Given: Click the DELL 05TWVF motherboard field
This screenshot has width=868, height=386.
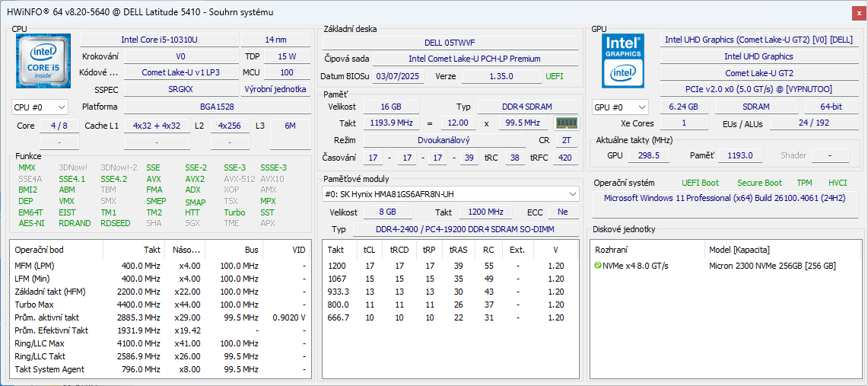Looking at the screenshot, I should click(x=450, y=43).
